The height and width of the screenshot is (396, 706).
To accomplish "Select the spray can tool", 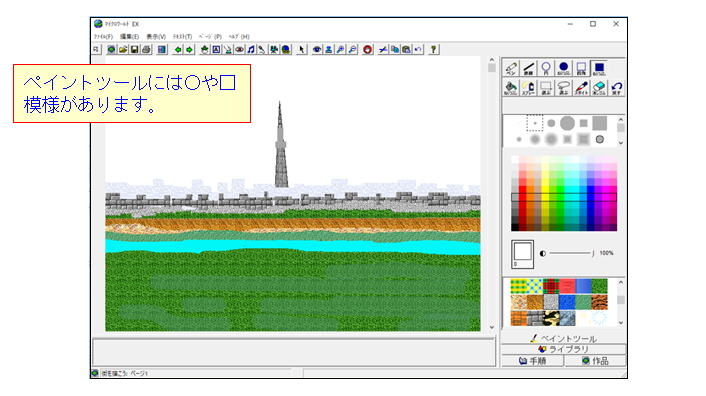I will tap(529, 88).
